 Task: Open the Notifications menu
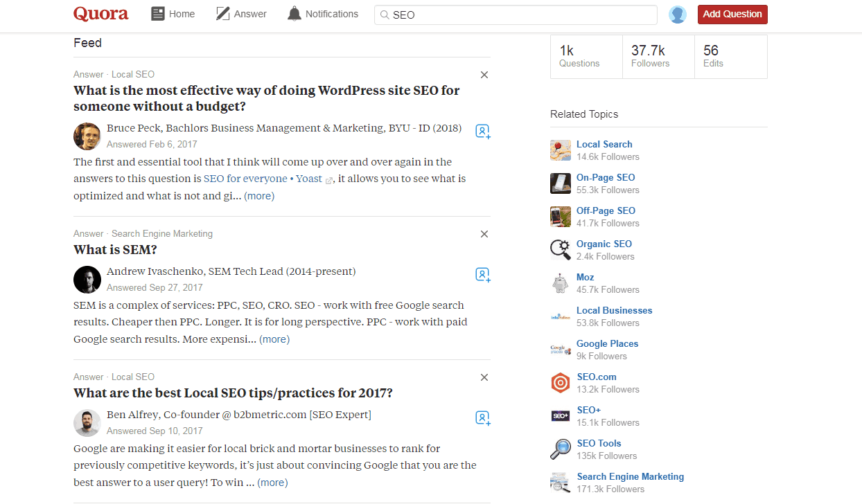(x=323, y=14)
